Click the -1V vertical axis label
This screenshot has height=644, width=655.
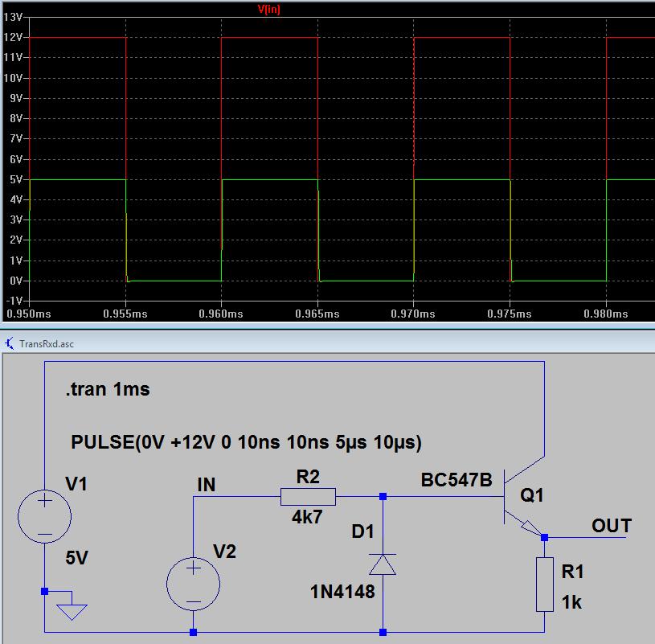coord(14,301)
